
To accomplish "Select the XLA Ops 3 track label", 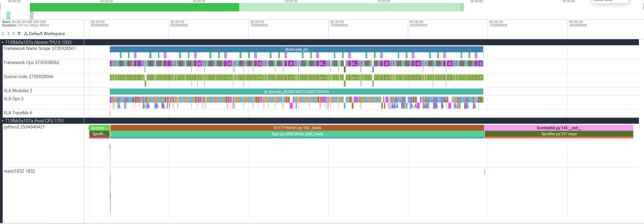I will (13, 99).
